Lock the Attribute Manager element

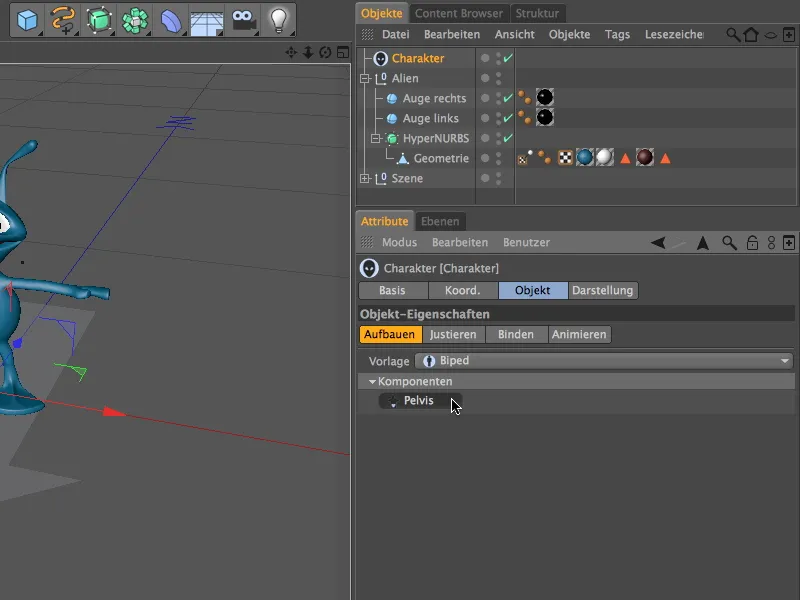coord(752,243)
